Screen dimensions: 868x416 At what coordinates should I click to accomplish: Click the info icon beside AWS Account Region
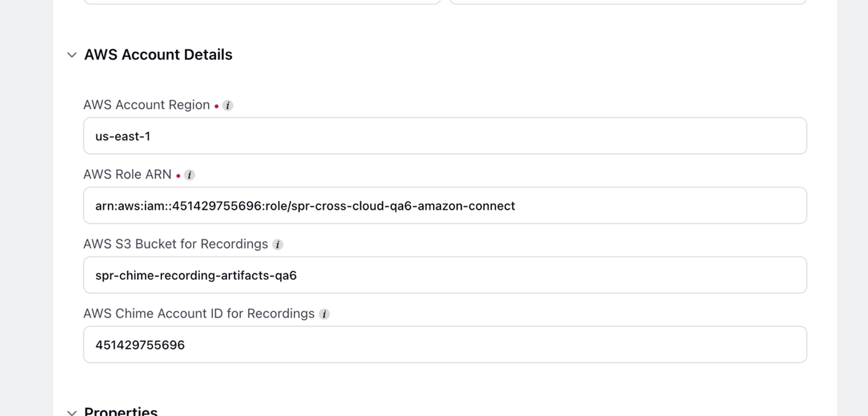tap(228, 105)
